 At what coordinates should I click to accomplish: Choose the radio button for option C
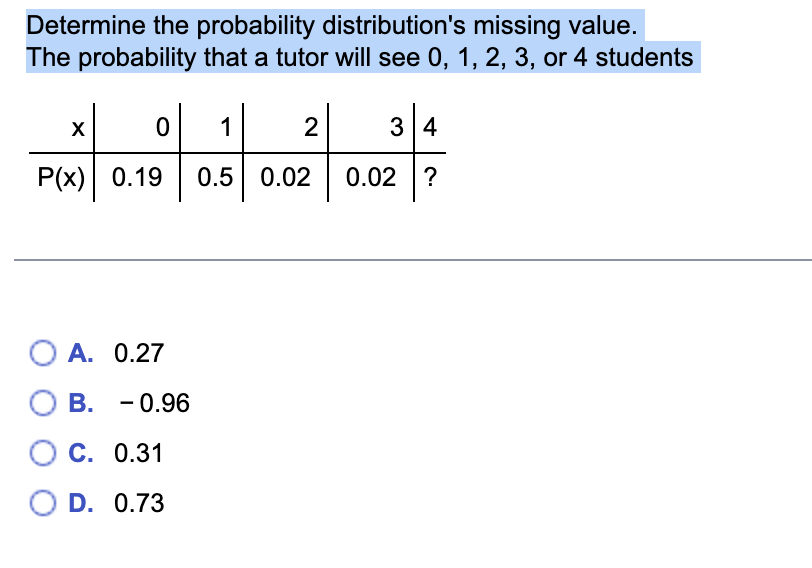click(x=42, y=453)
